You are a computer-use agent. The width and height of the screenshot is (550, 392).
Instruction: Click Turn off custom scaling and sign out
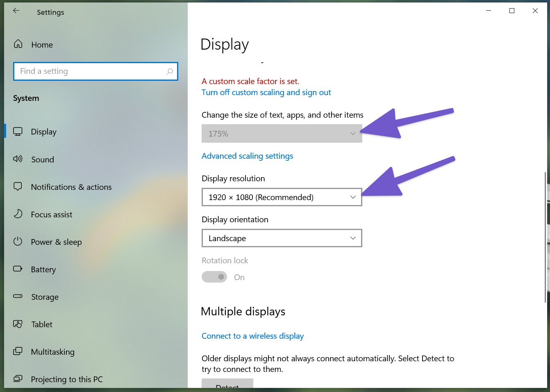(x=266, y=92)
